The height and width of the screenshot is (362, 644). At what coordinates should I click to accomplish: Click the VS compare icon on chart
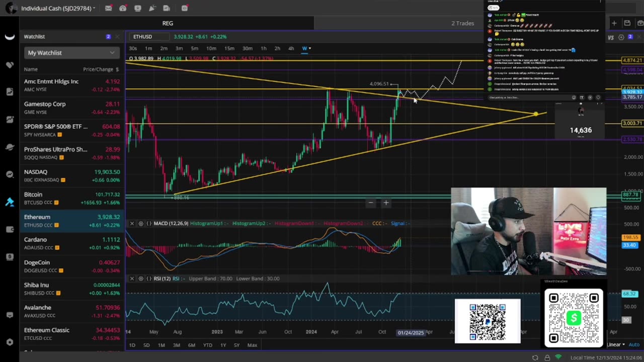[611, 37]
